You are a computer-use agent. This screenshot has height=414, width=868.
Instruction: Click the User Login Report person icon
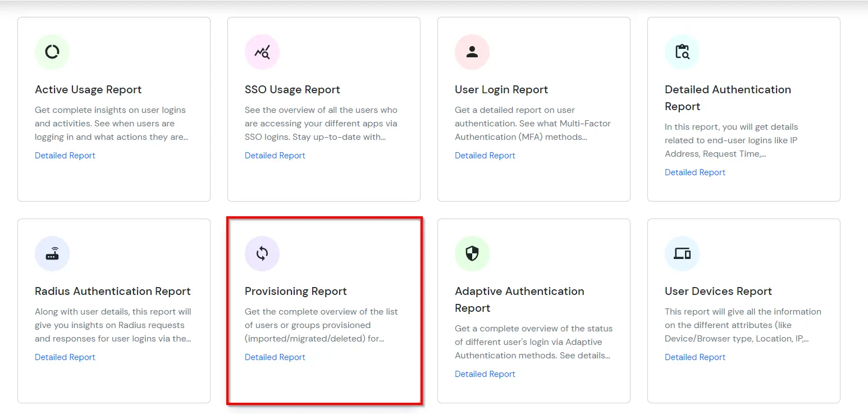pyautogui.click(x=472, y=52)
